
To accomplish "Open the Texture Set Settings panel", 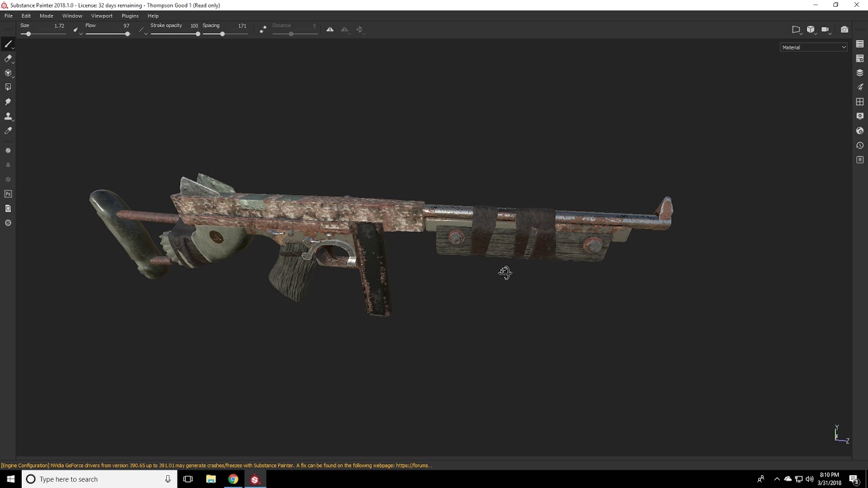I will pyautogui.click(x=860, y=58).
